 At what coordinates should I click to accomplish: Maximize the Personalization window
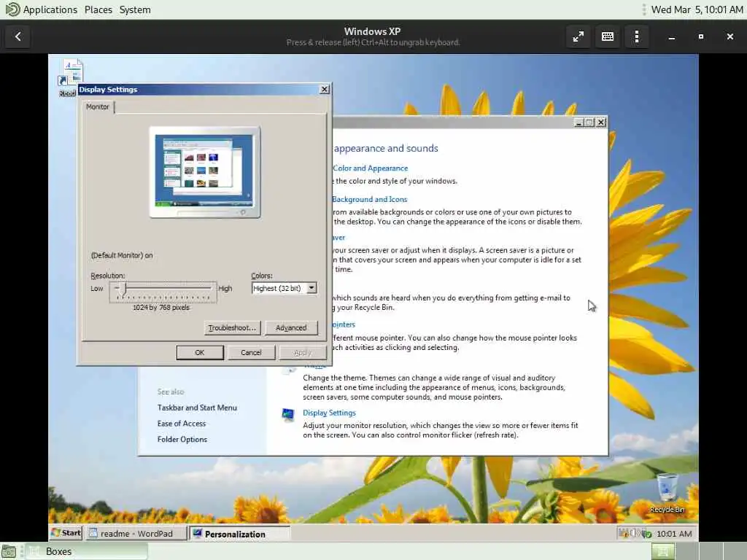click(589, 122)
